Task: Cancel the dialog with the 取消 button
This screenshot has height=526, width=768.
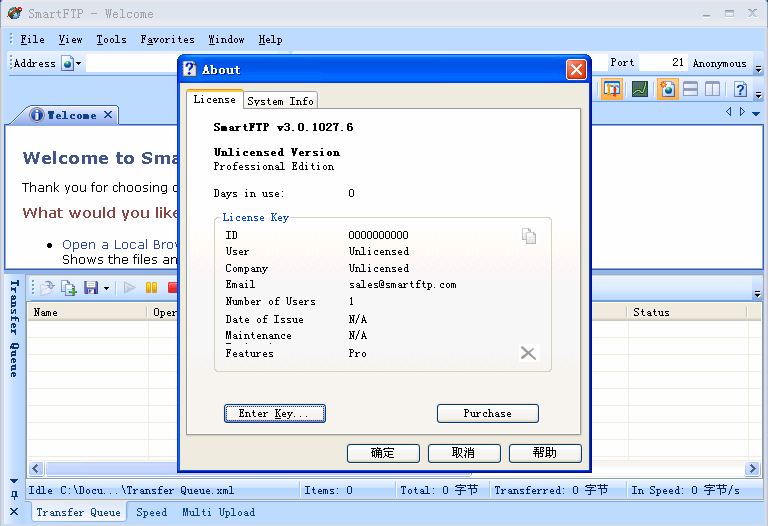Action: tap(464, 453)
